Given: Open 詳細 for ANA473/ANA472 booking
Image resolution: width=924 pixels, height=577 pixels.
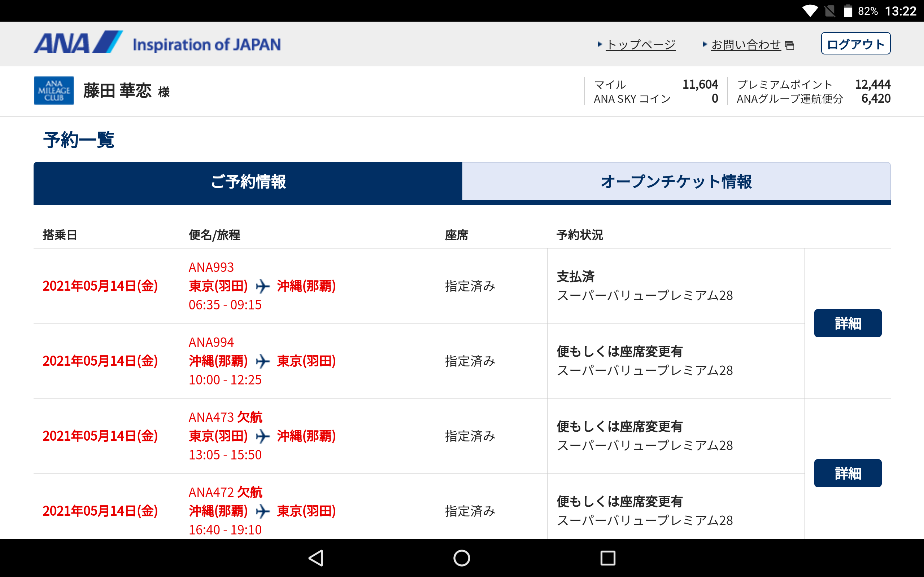Looking at the screenshot, I should (x=847, y=473).
